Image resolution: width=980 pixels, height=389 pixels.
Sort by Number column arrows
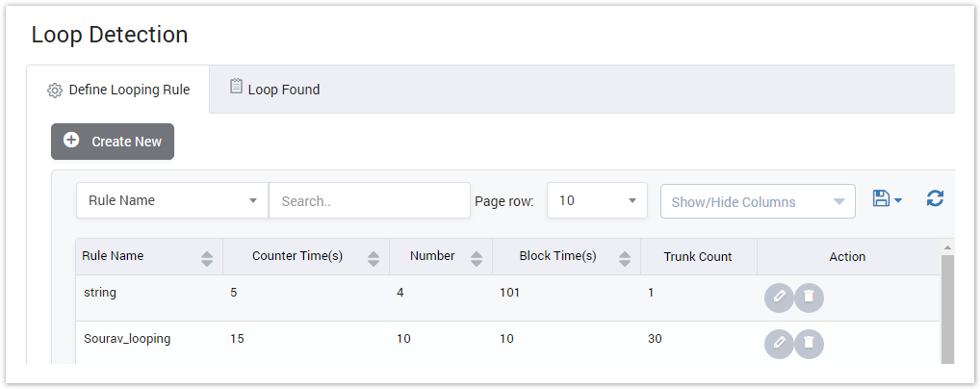click(476, 258)
